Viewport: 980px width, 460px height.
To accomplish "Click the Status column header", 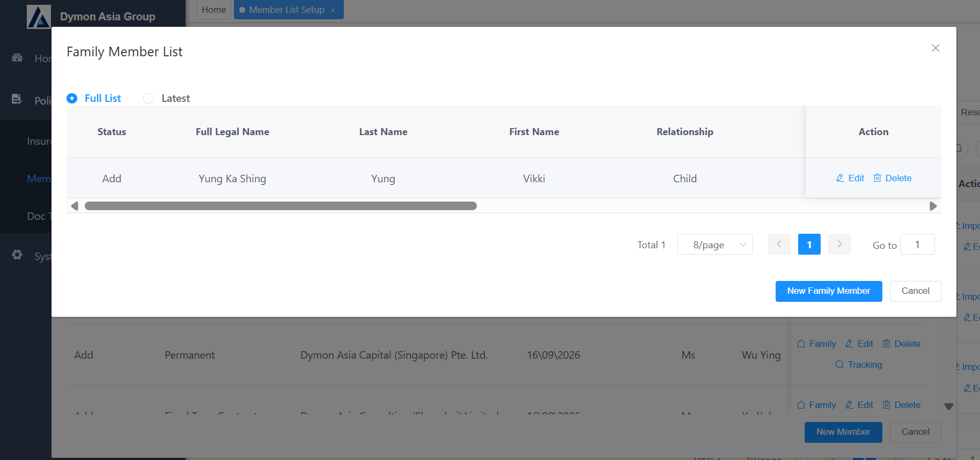I will click(112, 132).
